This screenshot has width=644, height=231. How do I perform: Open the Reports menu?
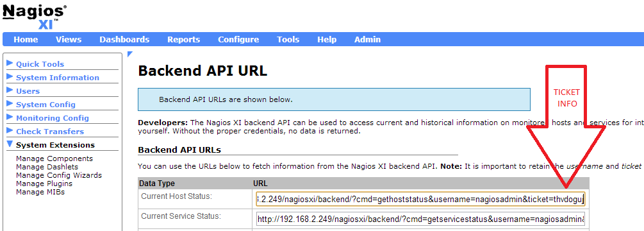point(184,39)
